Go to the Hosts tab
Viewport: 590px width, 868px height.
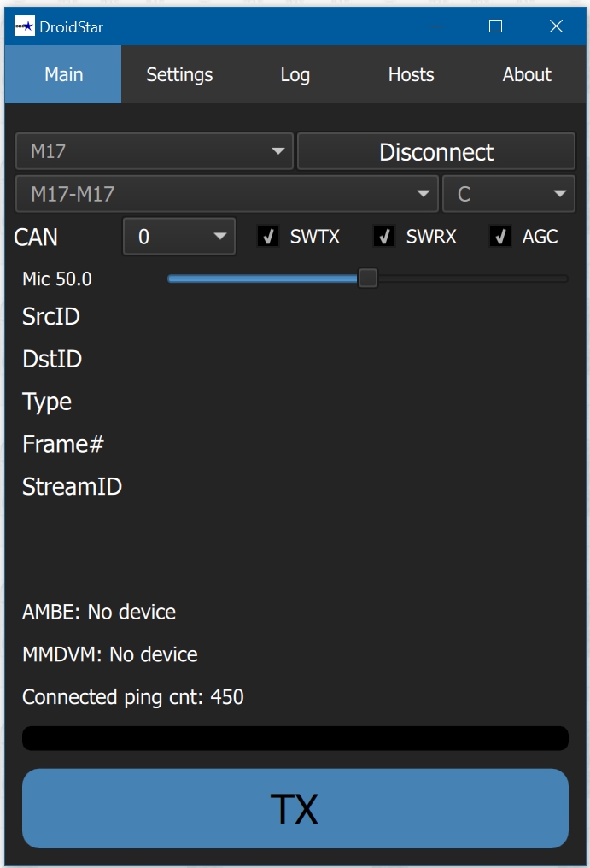click(x=411, y=75)
